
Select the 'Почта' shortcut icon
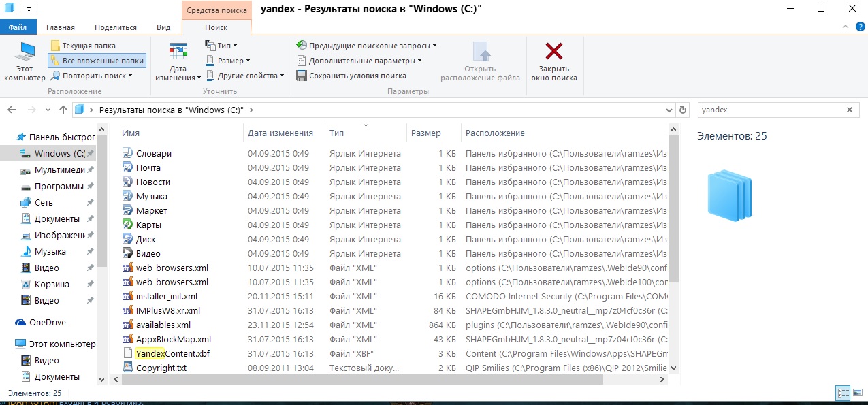coord(128,167)
